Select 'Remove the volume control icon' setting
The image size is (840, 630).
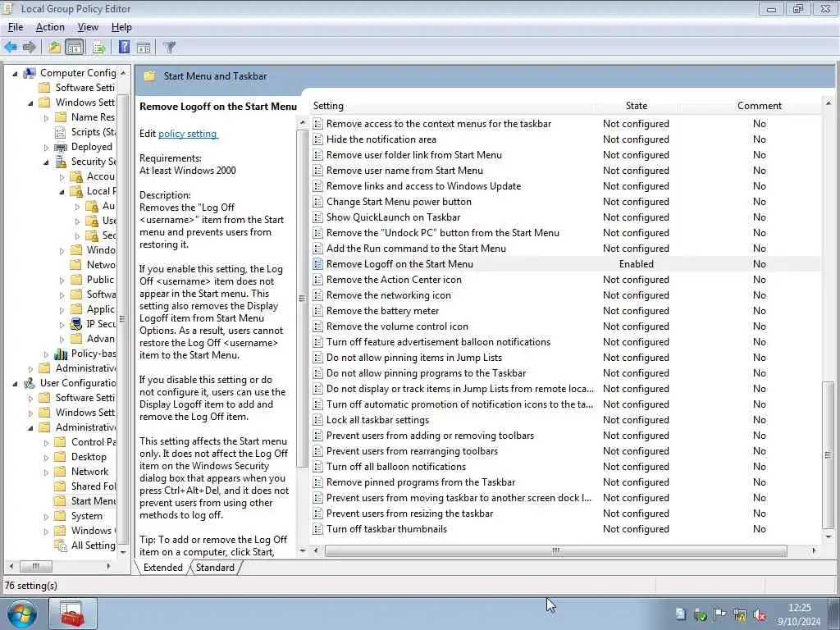[397, 326]
